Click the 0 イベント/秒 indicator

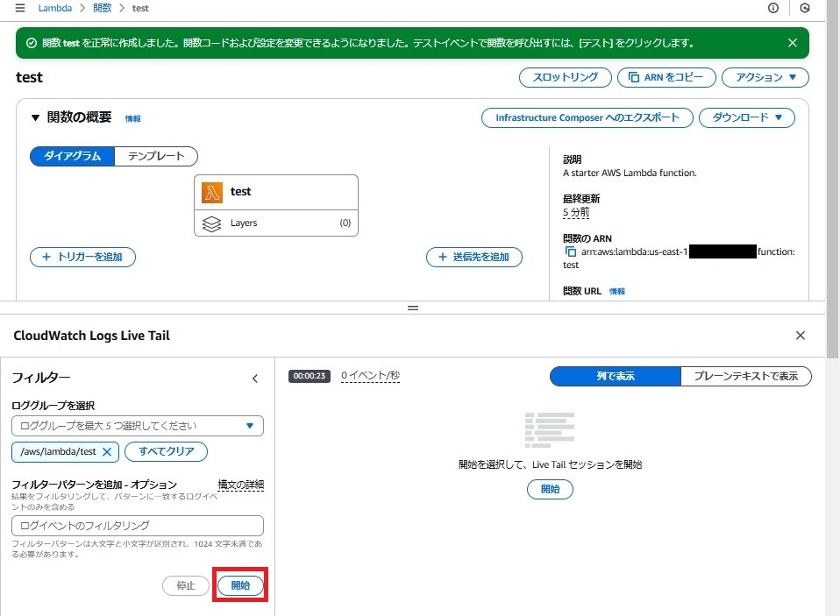pos(370,376)
